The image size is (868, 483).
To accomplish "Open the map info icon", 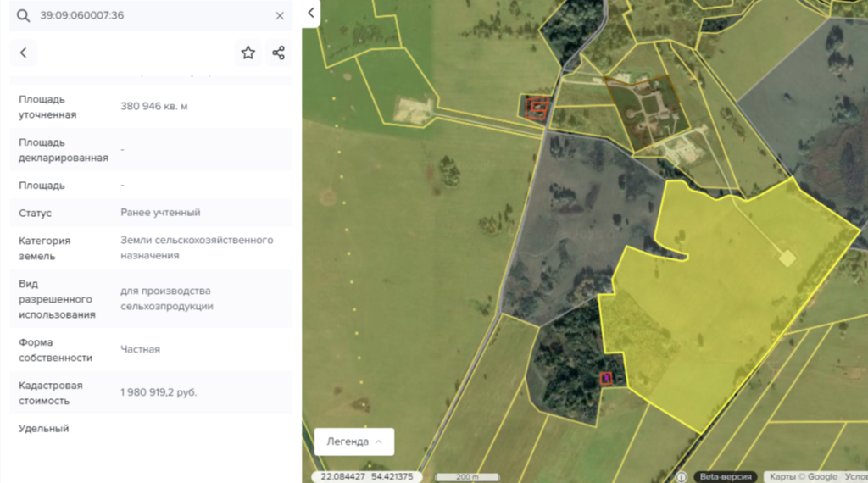I will (682, 476).
